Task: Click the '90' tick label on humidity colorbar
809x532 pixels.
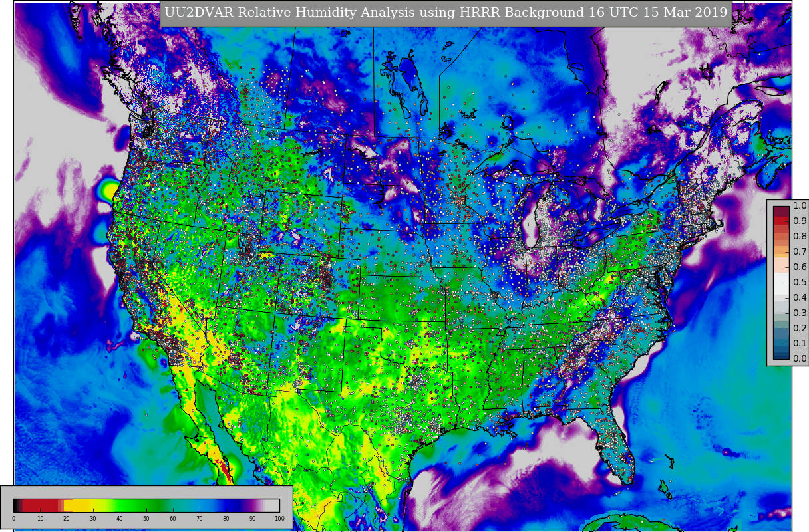Action: [x=253, y=519]
